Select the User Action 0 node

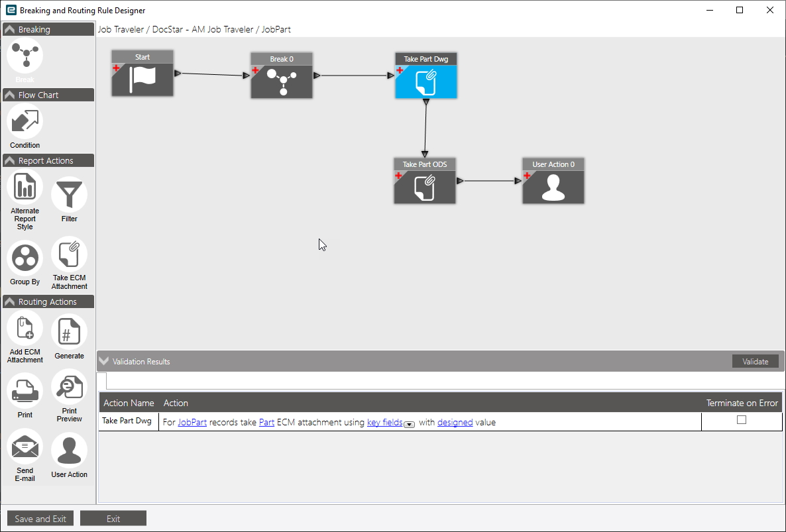pos(553,180)
